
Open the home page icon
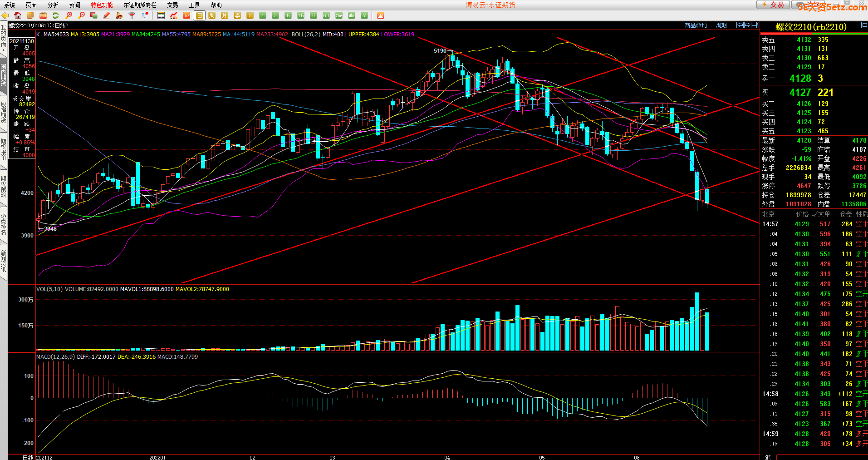[18, 15]
